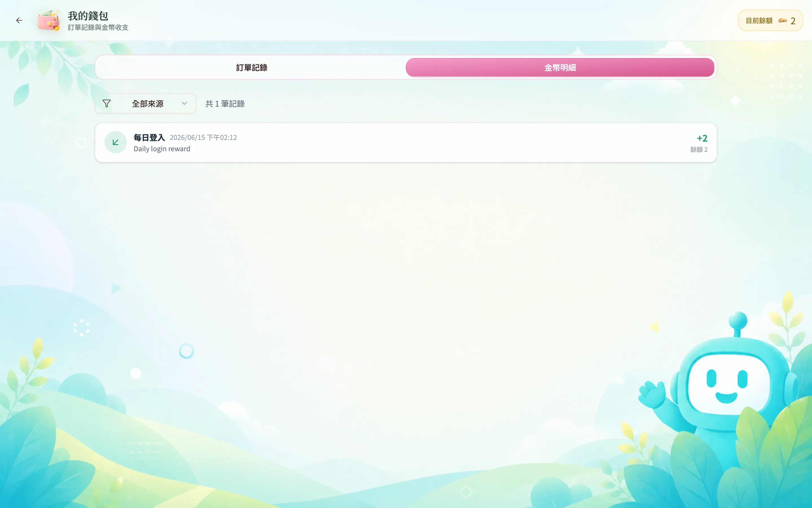This screenshot has height=508, width=812.
Task: Click the 訂單記錄與金幣收支 subtitle
Action: coord(98,28)
